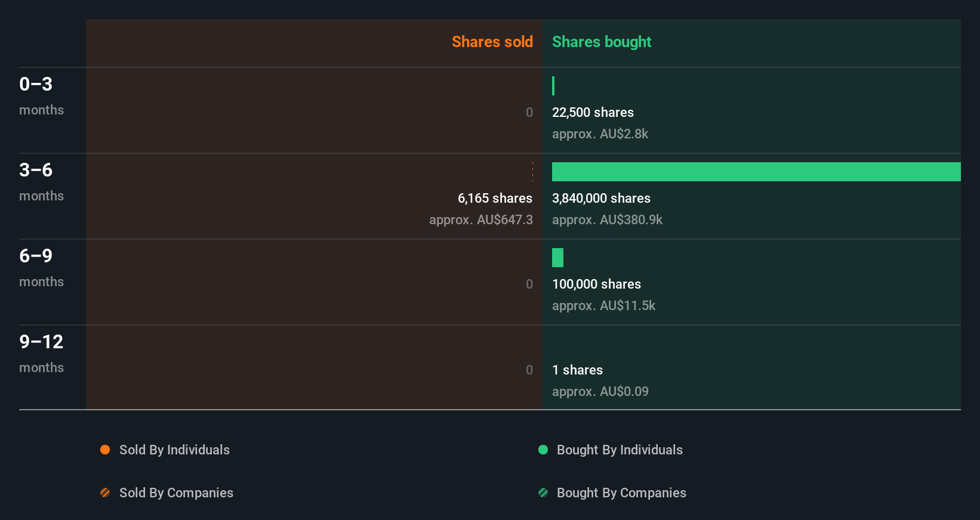This screenshot has width=980, height=520.
Task: Click the orange Sold By Individuals legend dot
Action: click(x=105, y=450)
